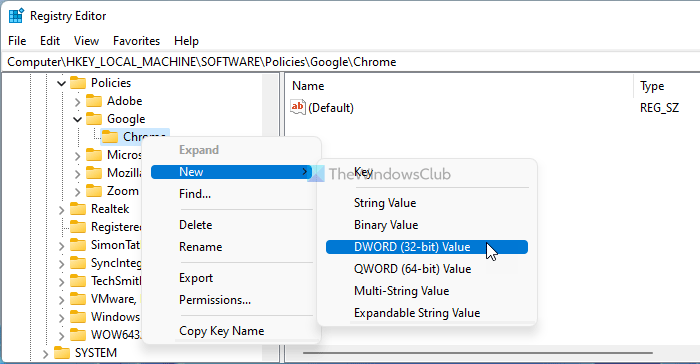This screenshot has height=364, width=700.
Task: Choose Find... in the context menu
Action: point(231,194)
